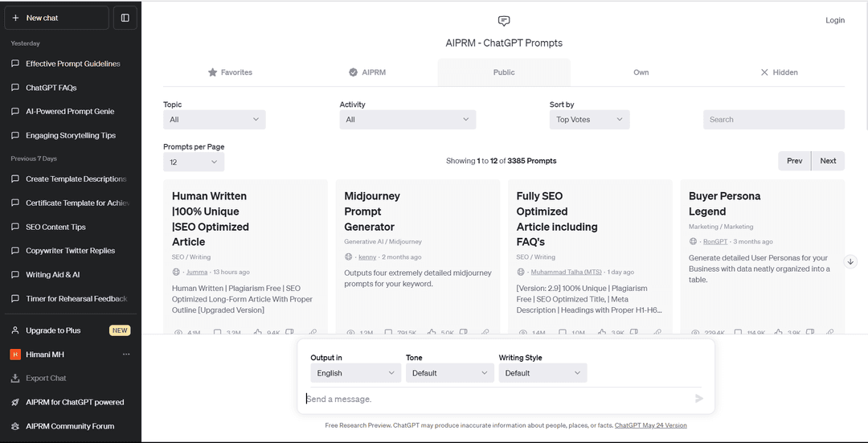
Task: Expand the Tone dropdown
Action: (x=449, y=373)
